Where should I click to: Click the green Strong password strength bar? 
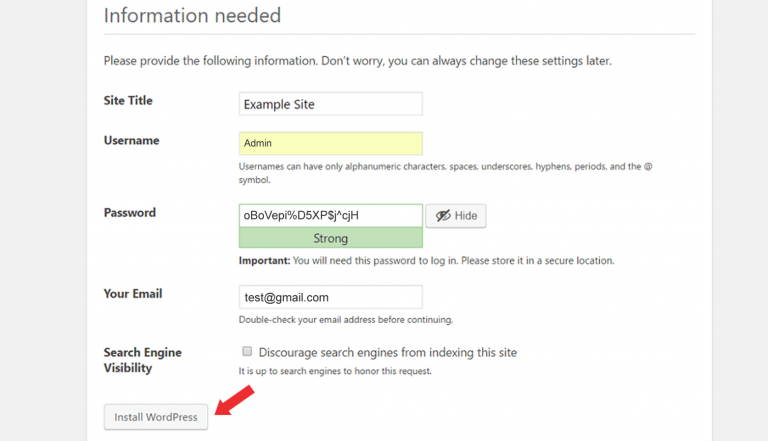pos(330,238)
